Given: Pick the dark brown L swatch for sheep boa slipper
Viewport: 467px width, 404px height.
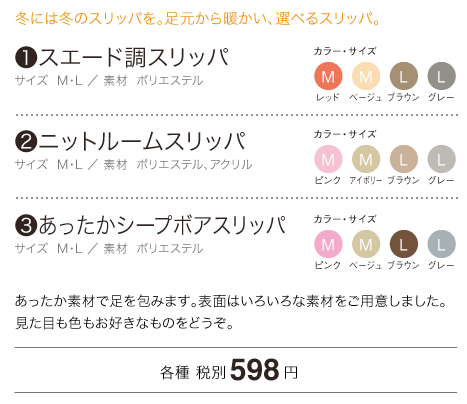Looking at the screenshot, I should pyautogui.click(x=404, y=244).
